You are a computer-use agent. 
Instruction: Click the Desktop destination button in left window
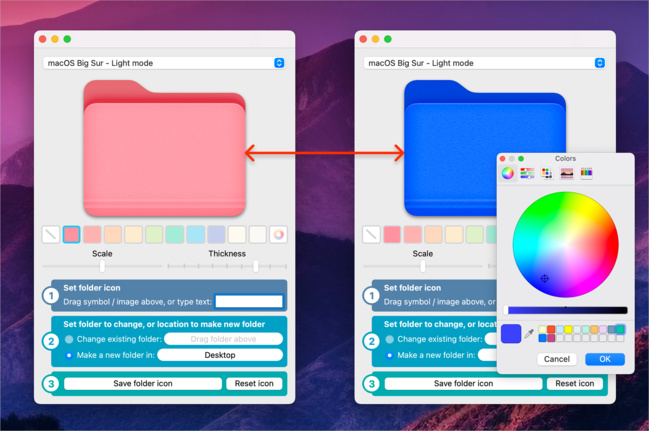(x=220, y=355)
